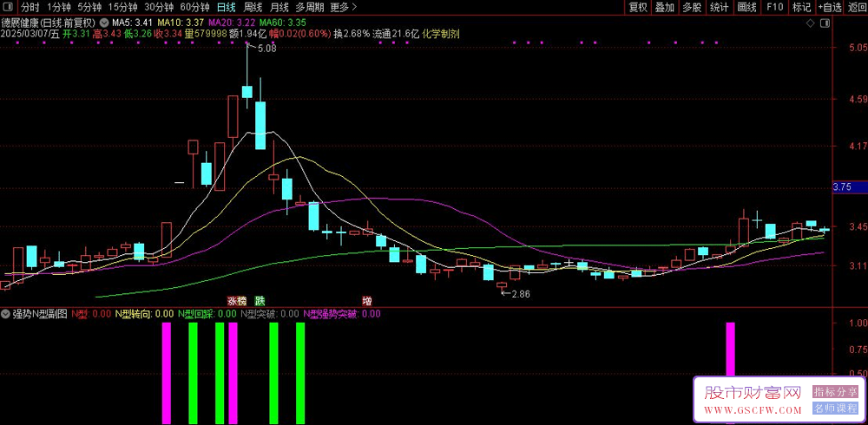The image size is (868, 425).
Task: Click the MA5: 3.41 indicator label
Action: coord(132,23)
